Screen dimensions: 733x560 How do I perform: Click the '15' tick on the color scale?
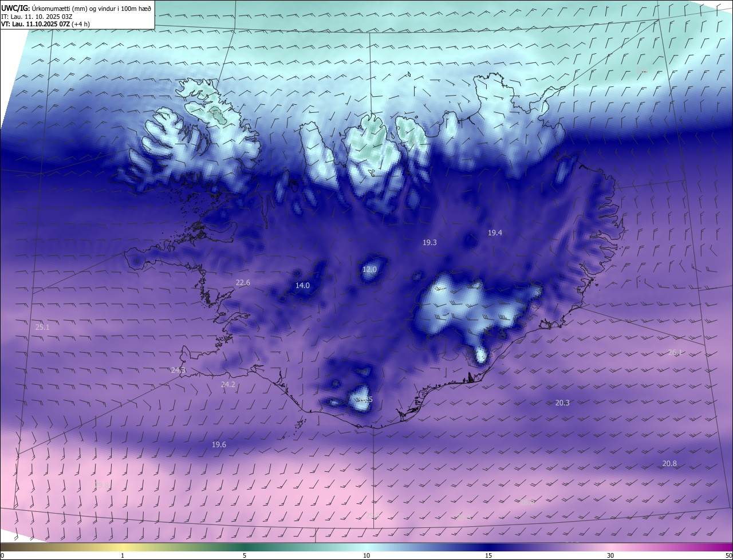tap(488, 555)
